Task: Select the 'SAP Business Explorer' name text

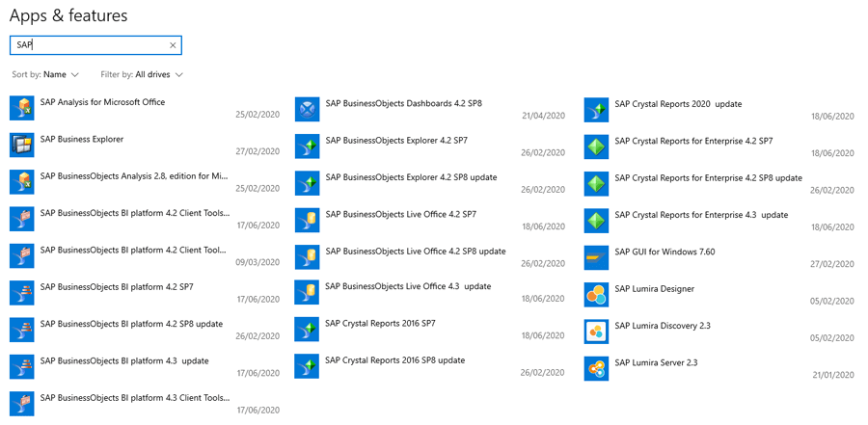Action: tap(82, 139)
